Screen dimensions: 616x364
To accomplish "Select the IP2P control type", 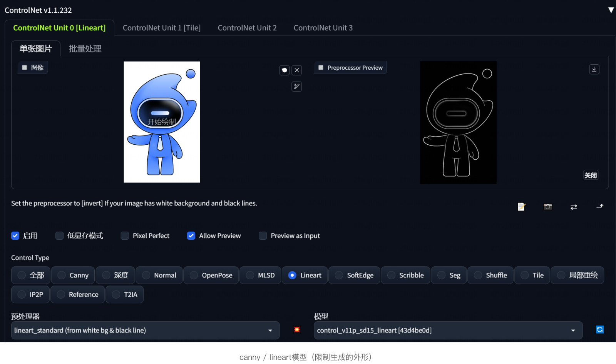I will (x=30, y=294).
